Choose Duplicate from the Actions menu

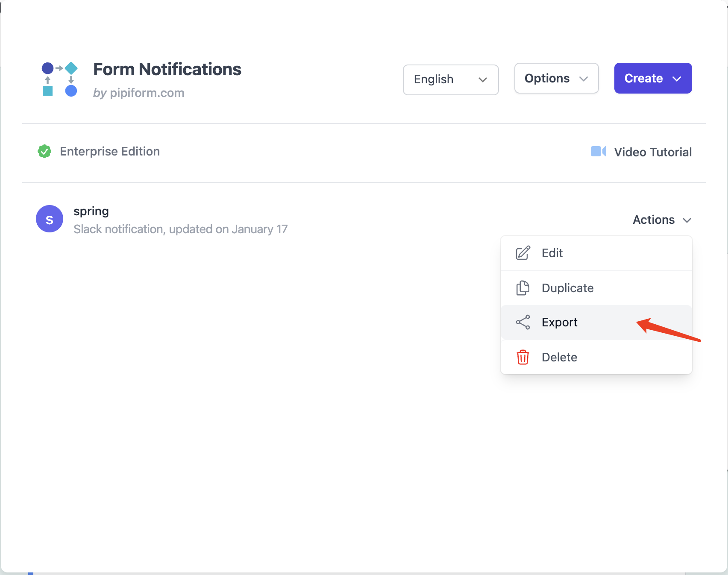(x=567, y=287)
